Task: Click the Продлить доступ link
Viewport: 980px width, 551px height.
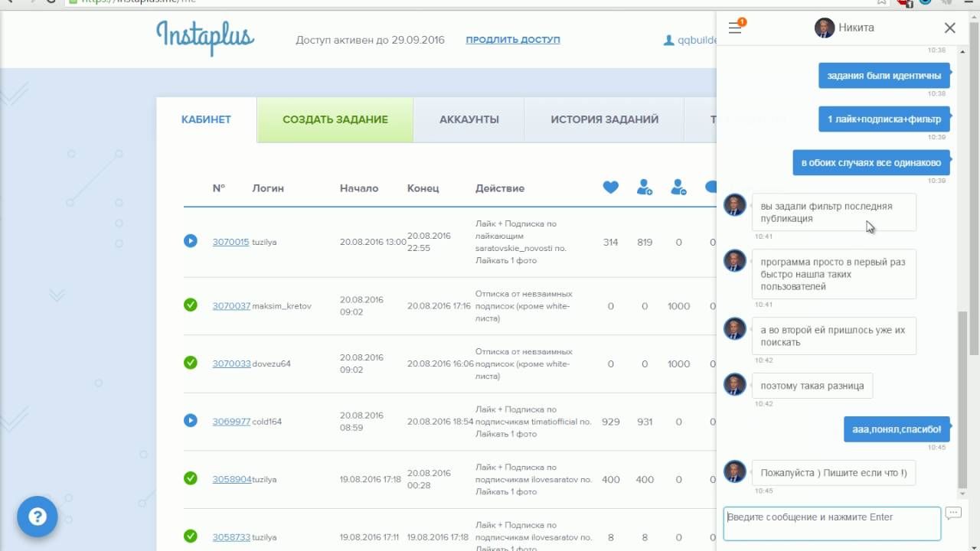Action: (x=513, y=40)
